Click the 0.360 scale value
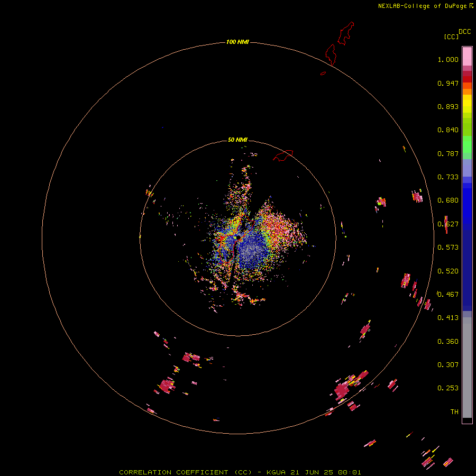The image size is (476, 476). 448,342
